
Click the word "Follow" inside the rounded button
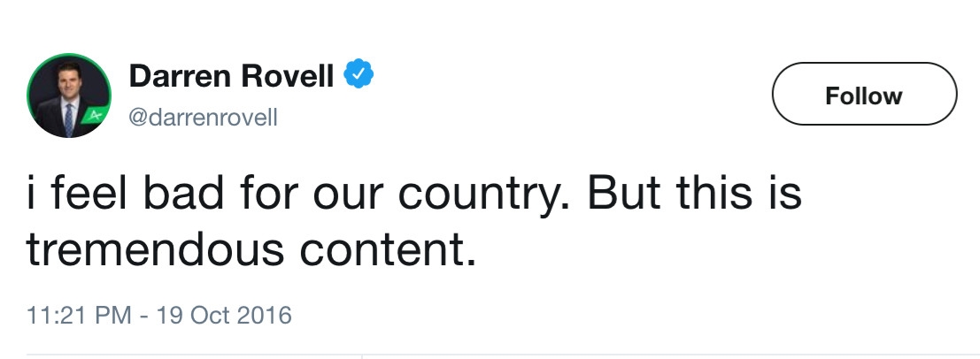pos(863,95)
